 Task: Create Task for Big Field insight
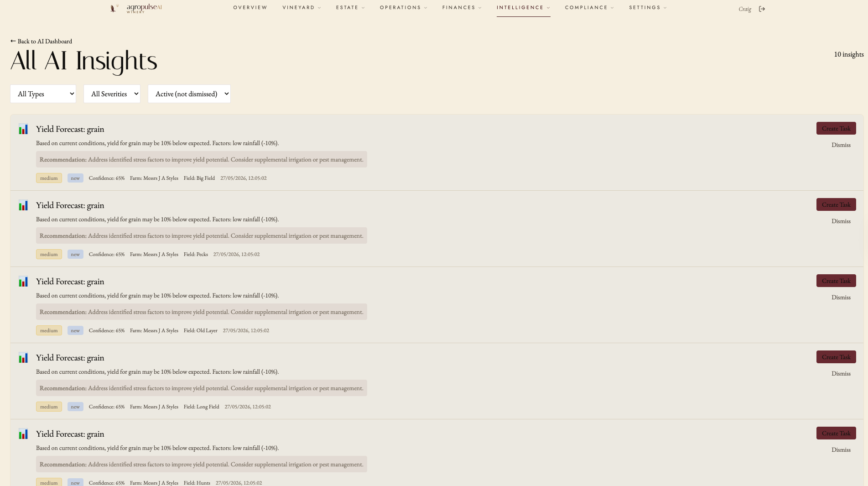pyautogui.click(x=836, y=129)
